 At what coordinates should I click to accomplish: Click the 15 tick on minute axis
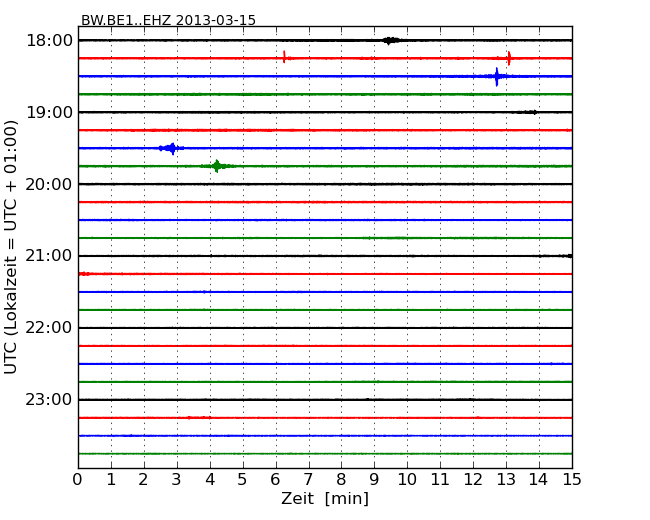(x=572, y=480)
